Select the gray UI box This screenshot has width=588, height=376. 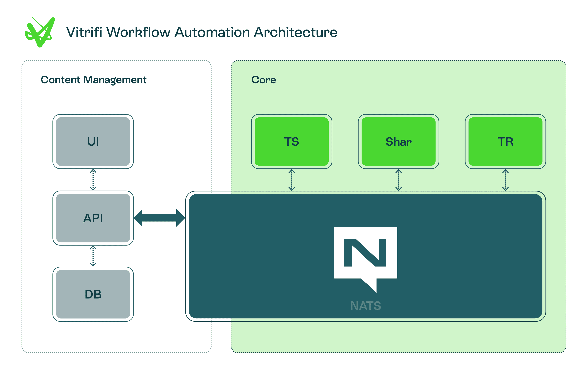93,142
